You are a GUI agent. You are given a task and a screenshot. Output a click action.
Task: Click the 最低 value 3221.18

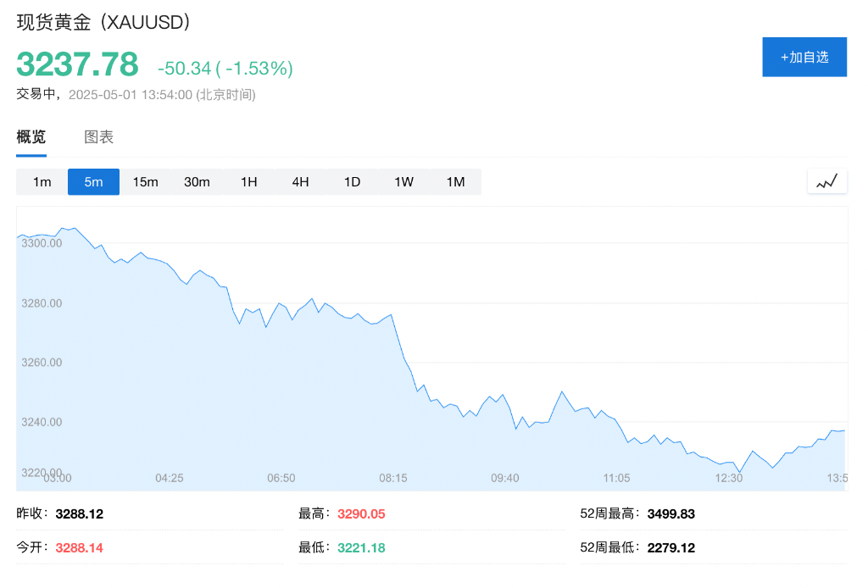[x=359, y=547]
